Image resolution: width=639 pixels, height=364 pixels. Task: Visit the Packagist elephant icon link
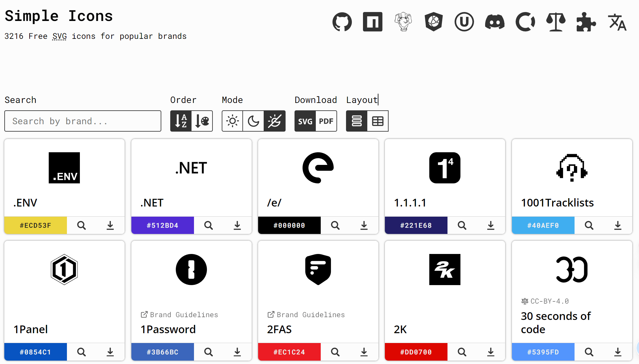(x=403, y=22)
